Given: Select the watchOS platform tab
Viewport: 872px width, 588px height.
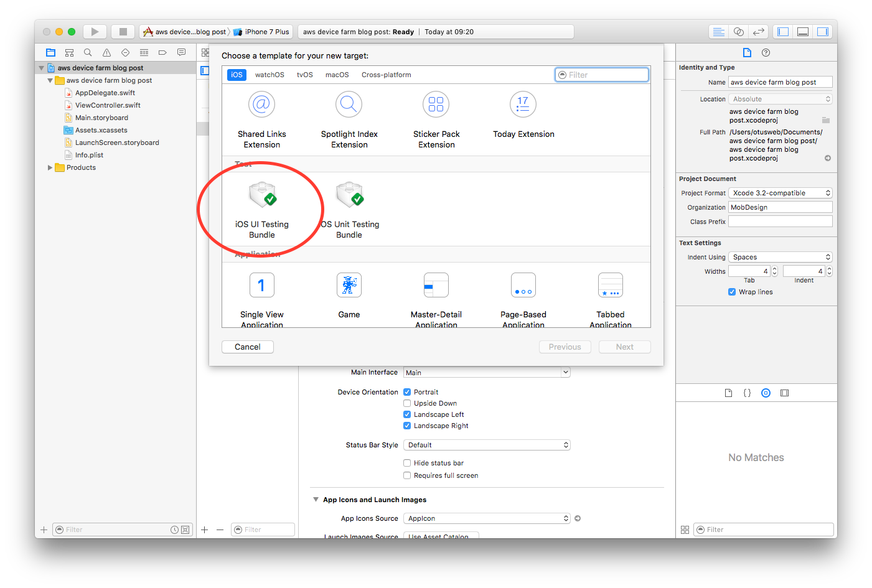Looking at the screenshot, I should (270, 75).
